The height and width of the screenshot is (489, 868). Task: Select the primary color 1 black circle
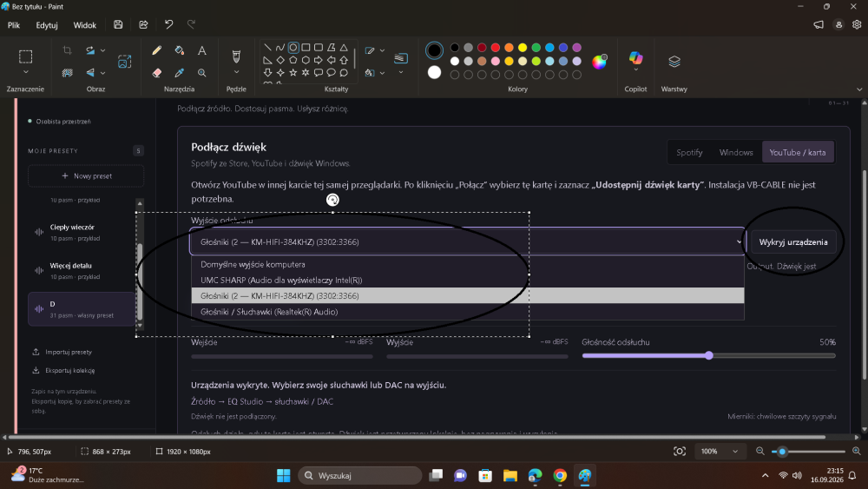(435, 50)
